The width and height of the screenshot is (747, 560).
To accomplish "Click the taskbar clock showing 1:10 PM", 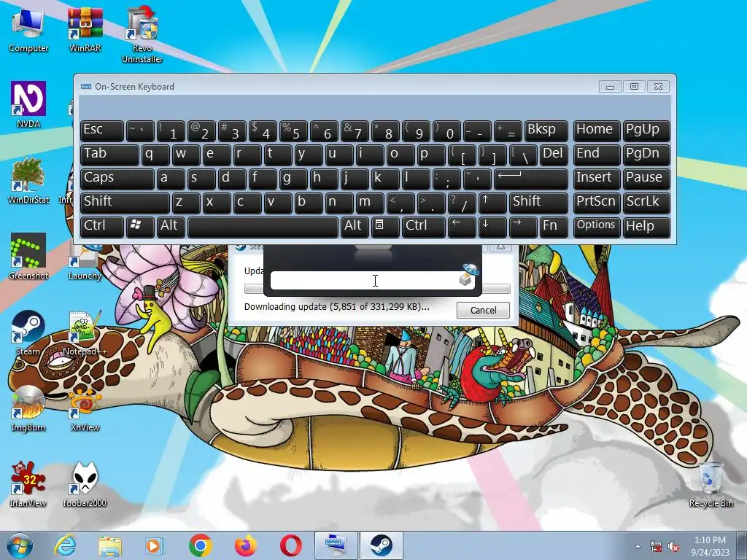I will coord(710,545).
